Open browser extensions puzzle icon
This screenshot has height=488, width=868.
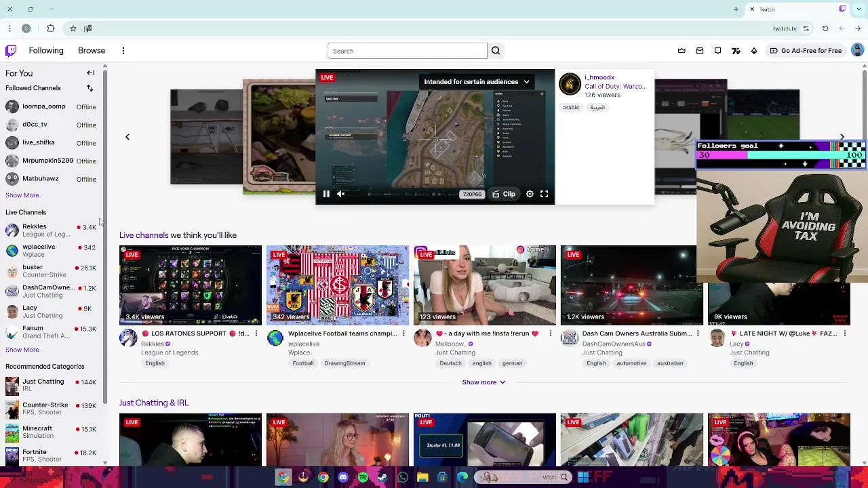[51, 28]
